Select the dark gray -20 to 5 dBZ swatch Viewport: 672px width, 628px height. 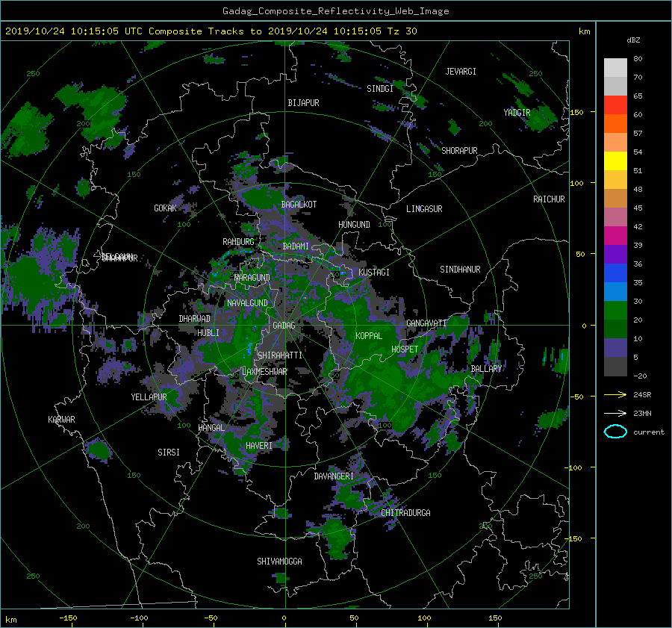[x=615, y=367]
